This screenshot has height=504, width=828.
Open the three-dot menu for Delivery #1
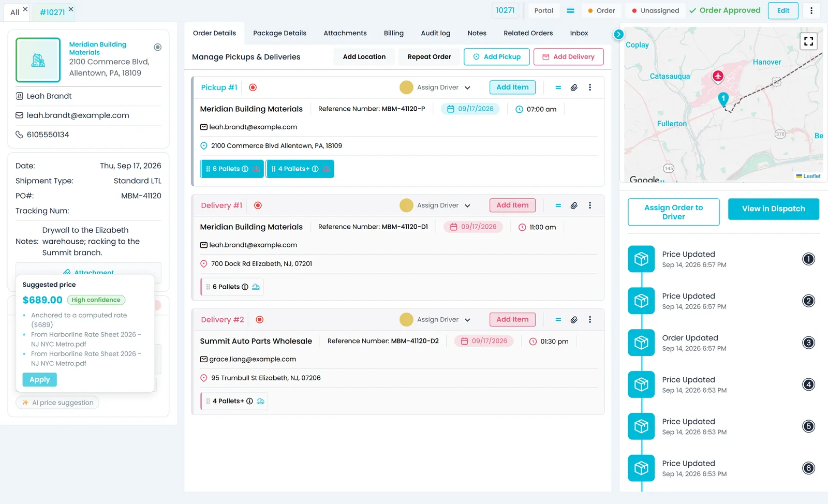[x=590, y=205]
